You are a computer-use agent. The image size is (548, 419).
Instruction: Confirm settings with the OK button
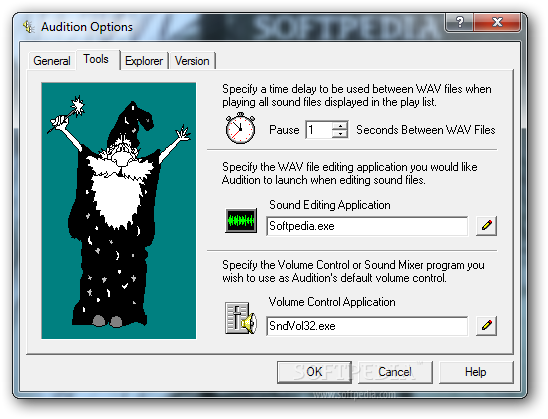point(314,372)
